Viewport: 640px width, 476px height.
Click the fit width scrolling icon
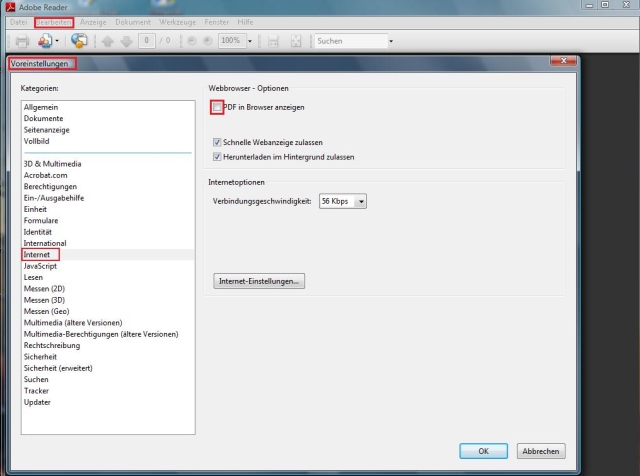click(273, 41)
